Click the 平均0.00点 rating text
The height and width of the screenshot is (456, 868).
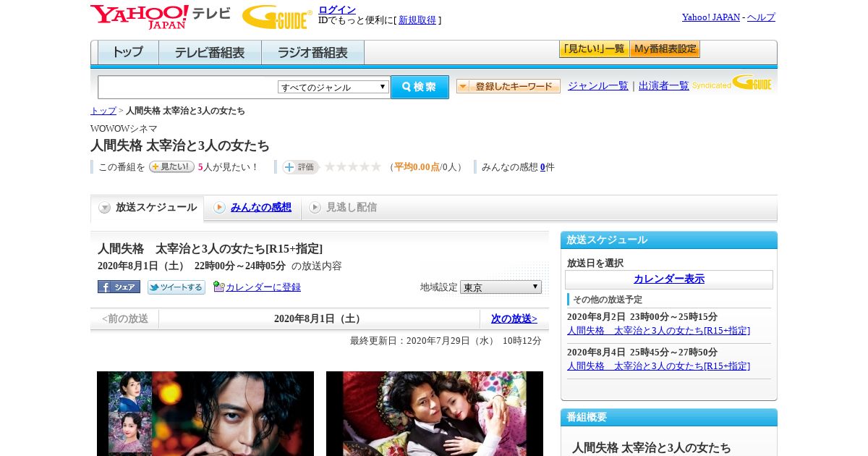(417, 167)
